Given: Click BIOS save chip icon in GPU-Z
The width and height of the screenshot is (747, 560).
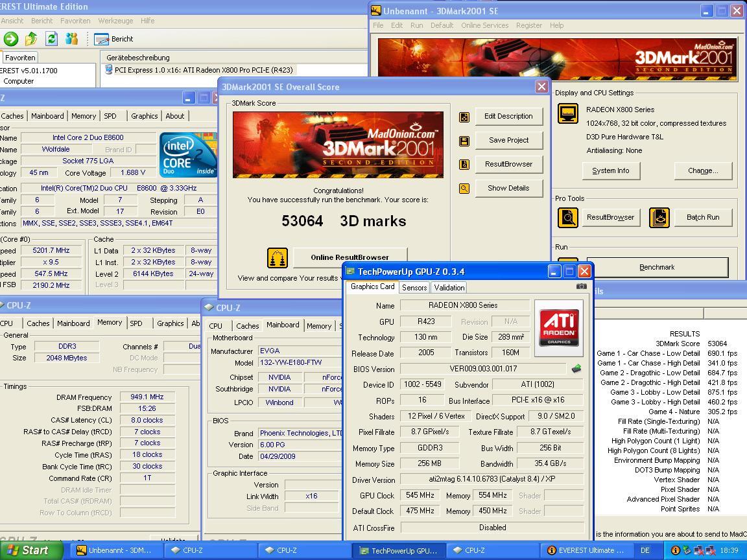Looking at the screenshot, I should point(576,369).
